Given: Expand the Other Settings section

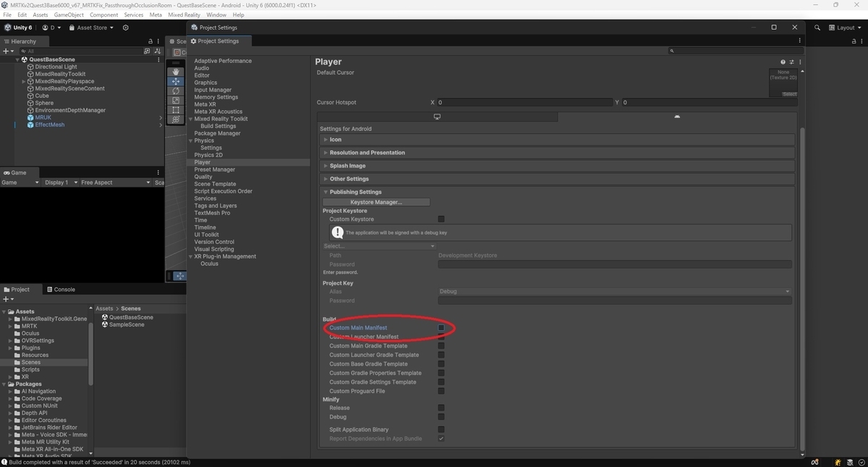Looking at the screenshot, I should 349,179.
